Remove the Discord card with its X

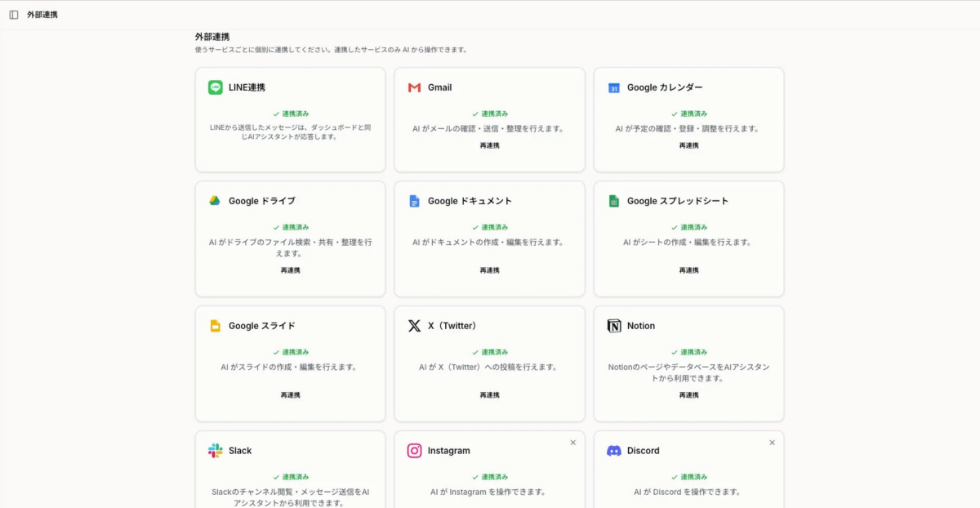(x=772, y=443)
